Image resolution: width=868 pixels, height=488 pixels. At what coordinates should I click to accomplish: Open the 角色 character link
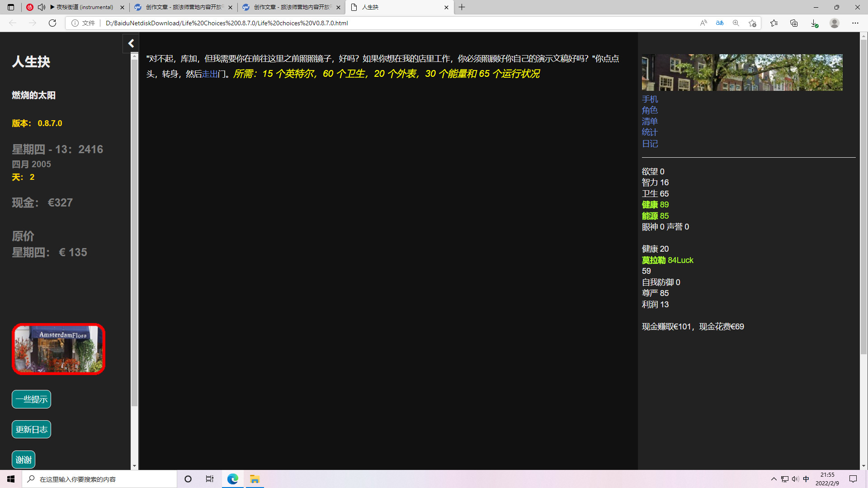650,111
